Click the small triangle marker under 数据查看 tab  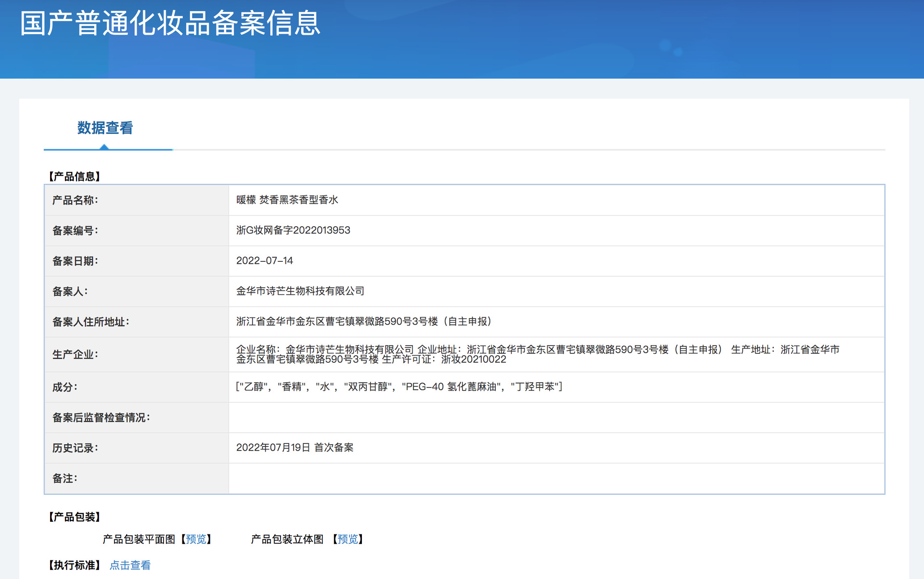click(104, 147)
